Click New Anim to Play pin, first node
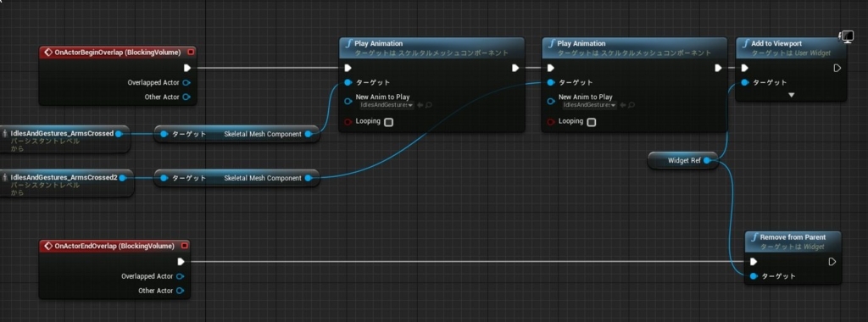Viewport: 868px width, 322px height. (x=348, y=101)
